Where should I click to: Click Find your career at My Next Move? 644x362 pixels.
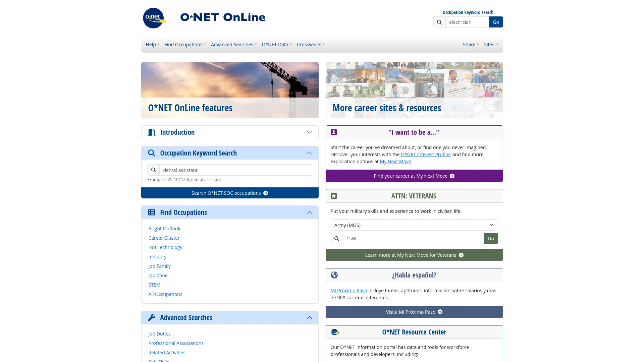coord(414,176)
